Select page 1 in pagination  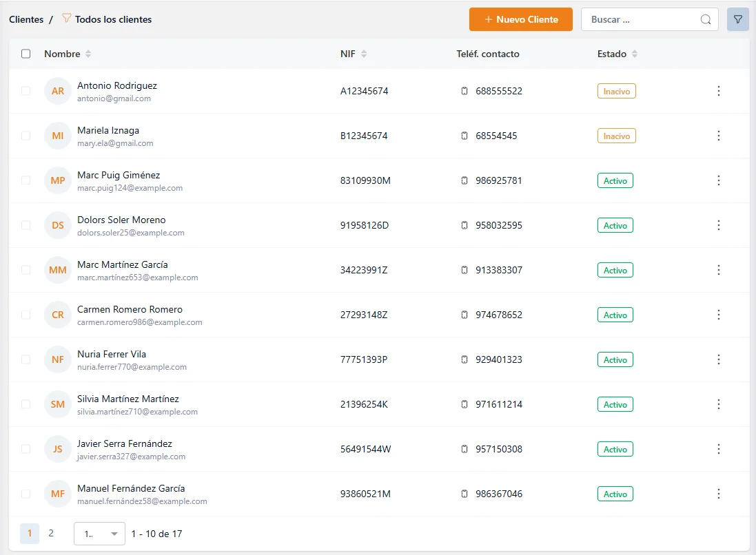[30, 533]
